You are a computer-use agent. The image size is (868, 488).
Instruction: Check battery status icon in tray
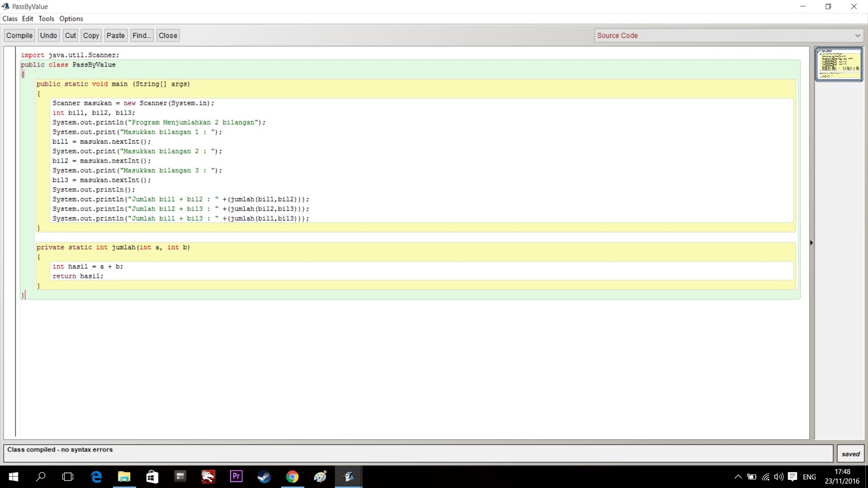coord(752,477)
